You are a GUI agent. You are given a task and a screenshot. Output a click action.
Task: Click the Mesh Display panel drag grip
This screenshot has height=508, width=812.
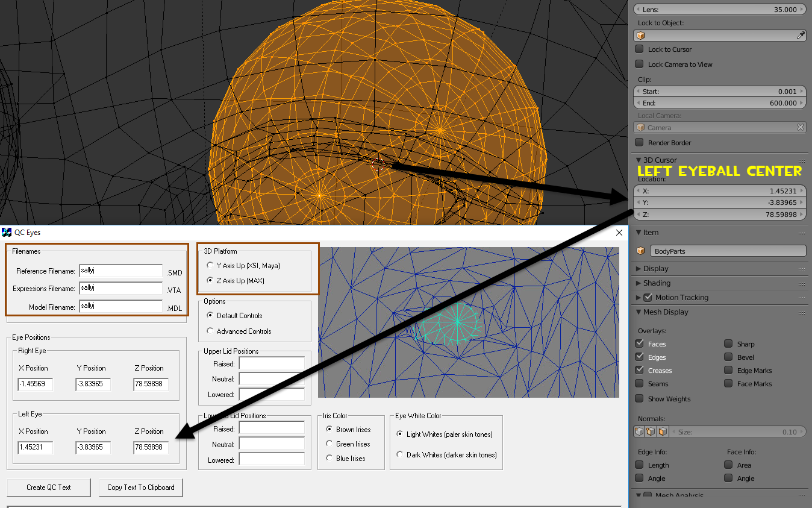coord(802,312)
